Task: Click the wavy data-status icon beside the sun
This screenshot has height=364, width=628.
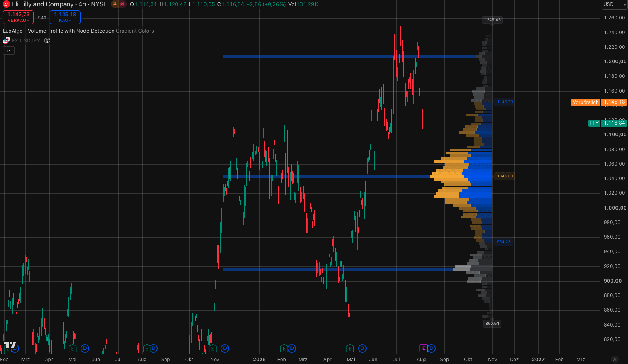Action: (x=122, y=4)
